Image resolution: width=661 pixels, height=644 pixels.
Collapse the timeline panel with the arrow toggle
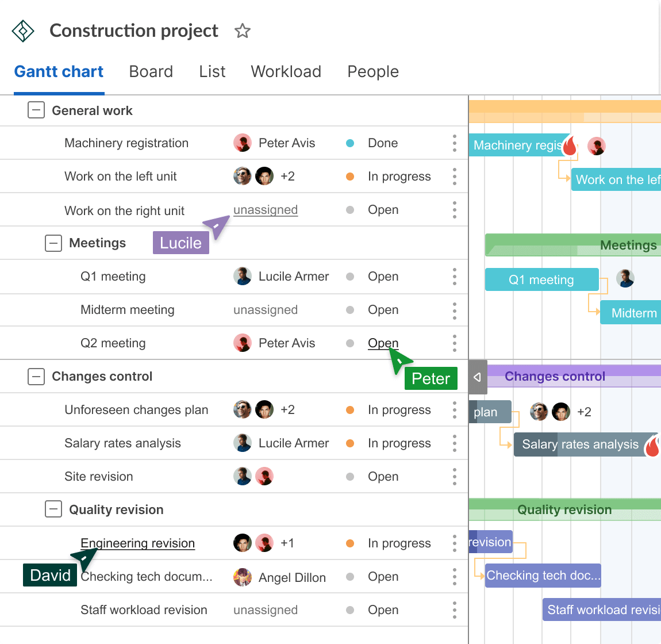(477, 377)
